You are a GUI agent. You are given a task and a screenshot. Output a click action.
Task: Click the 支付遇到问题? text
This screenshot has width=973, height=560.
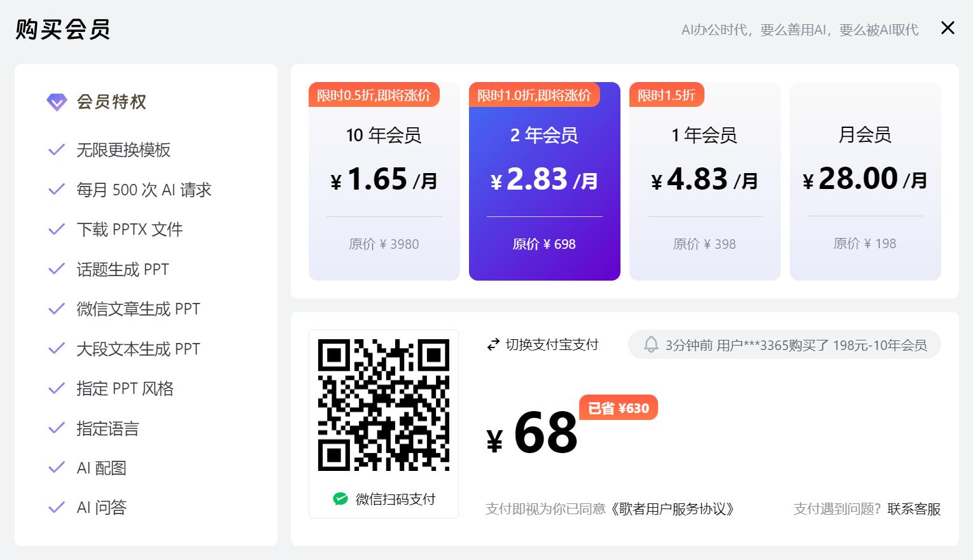coord(837,509)
